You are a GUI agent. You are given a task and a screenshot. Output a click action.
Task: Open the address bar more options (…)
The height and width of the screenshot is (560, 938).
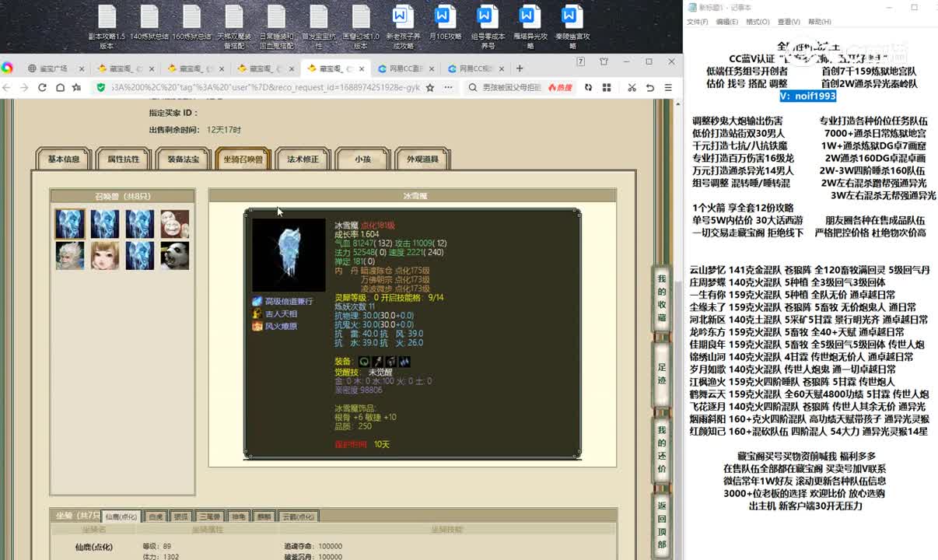click(x=448, y=88)
